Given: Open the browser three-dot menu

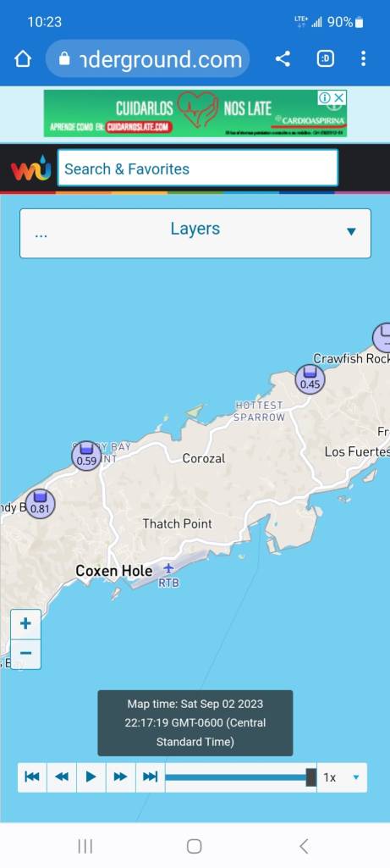Looking at the screenshot, I should 363,58.
